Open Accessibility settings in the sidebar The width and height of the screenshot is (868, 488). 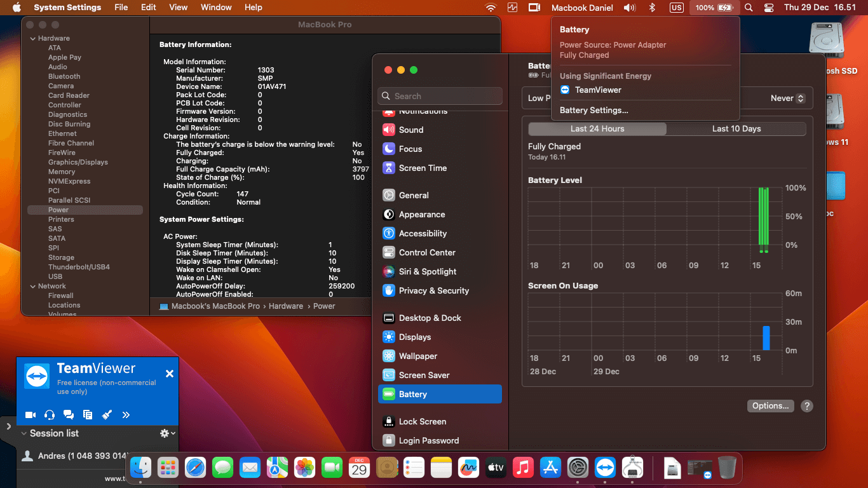440,233
